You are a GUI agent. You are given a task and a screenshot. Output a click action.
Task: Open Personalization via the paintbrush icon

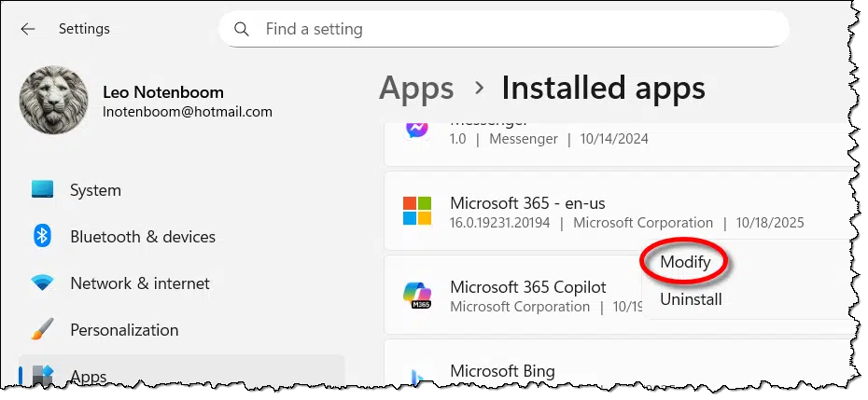42,330
